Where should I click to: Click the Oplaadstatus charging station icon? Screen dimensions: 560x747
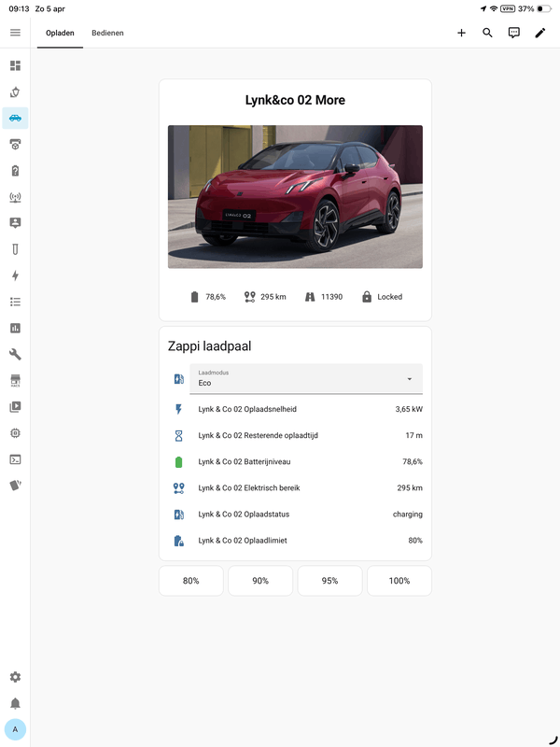tap(178, 514)
